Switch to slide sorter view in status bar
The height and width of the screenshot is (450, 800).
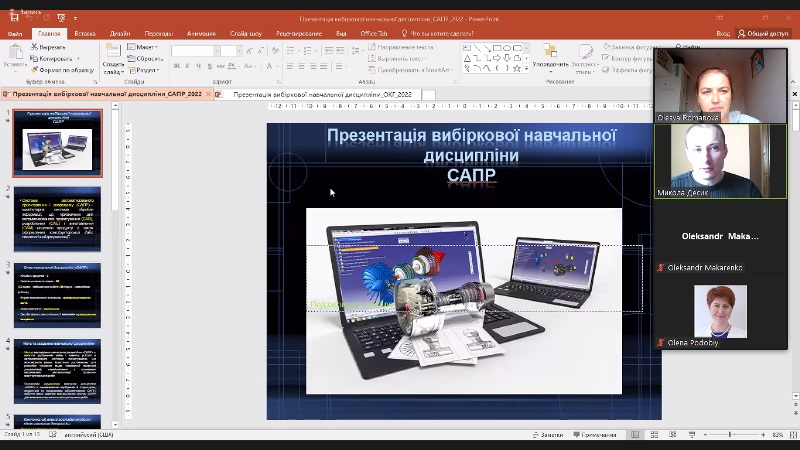(x=654, y=435)
